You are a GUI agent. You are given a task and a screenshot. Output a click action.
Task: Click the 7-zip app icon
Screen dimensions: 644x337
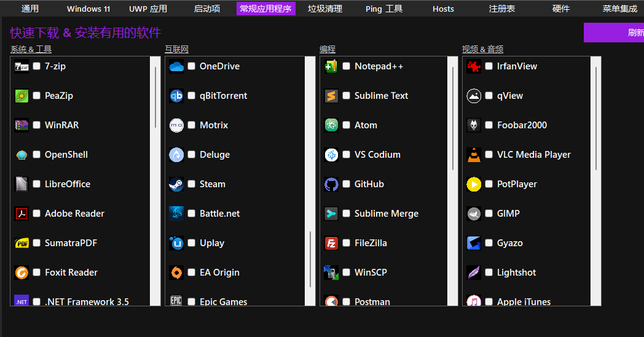pos(22,66)
